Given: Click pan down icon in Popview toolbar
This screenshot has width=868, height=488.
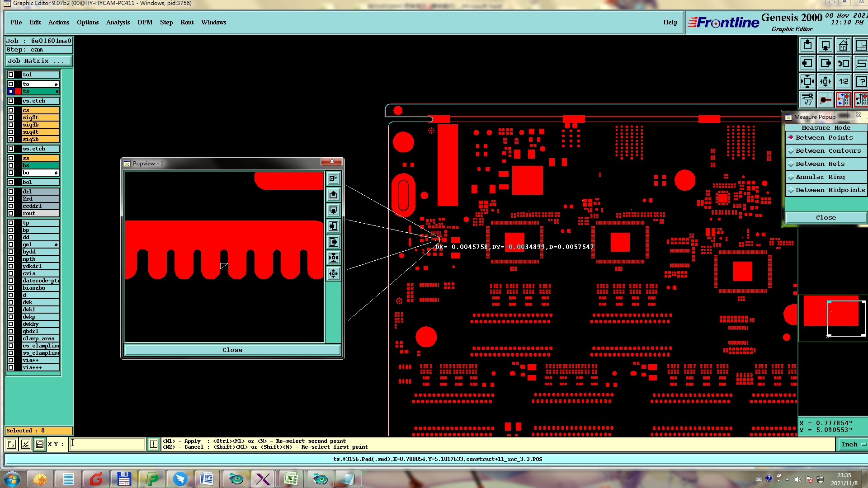Looking at the screenshot, I should pos(333,211).
